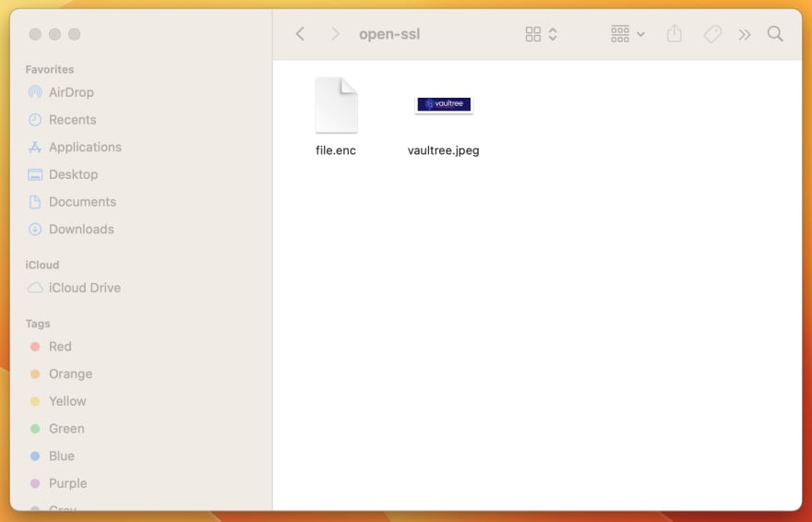
Task: Click the vaultree.jpeg filename label
Action: tap(443, 150)
